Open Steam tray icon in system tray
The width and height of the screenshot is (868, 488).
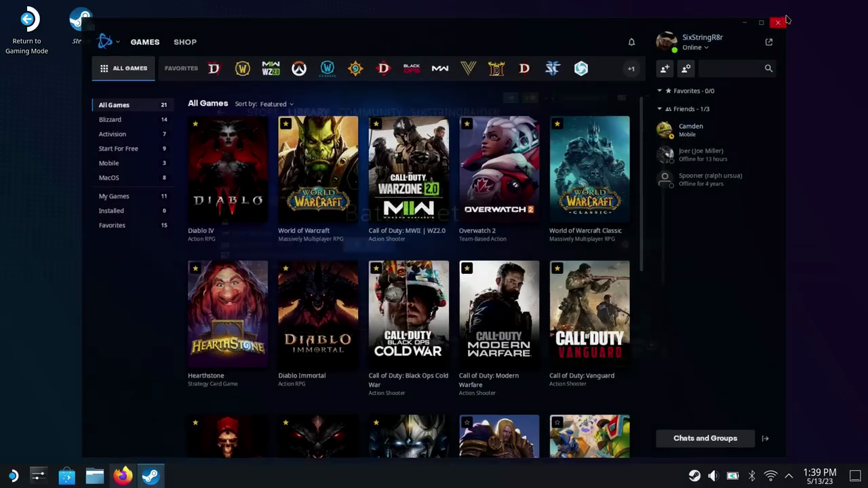[x=694, y=476]
